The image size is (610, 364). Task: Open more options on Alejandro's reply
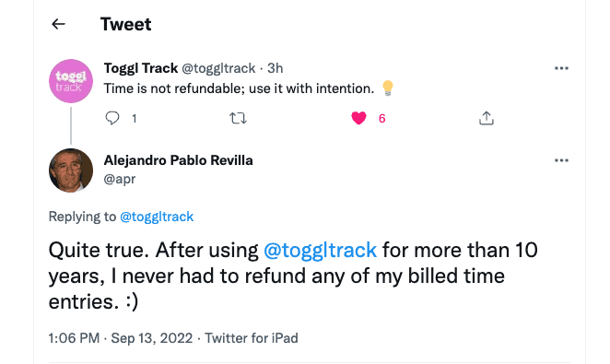click(561, 160)
